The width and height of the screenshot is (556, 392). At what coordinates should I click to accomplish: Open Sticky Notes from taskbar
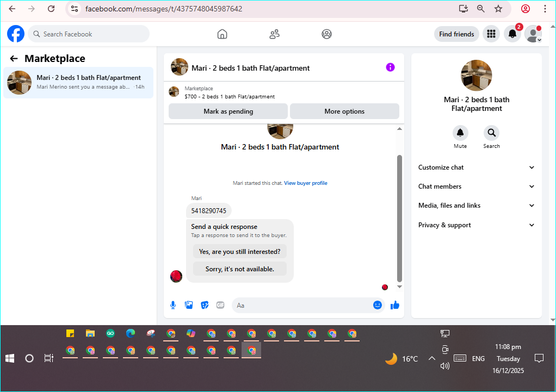pyautogui.click(x=70, y=333)
